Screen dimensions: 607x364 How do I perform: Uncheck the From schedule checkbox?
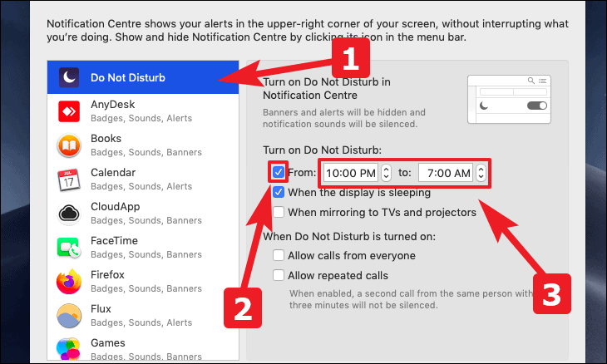pos(279,172)
